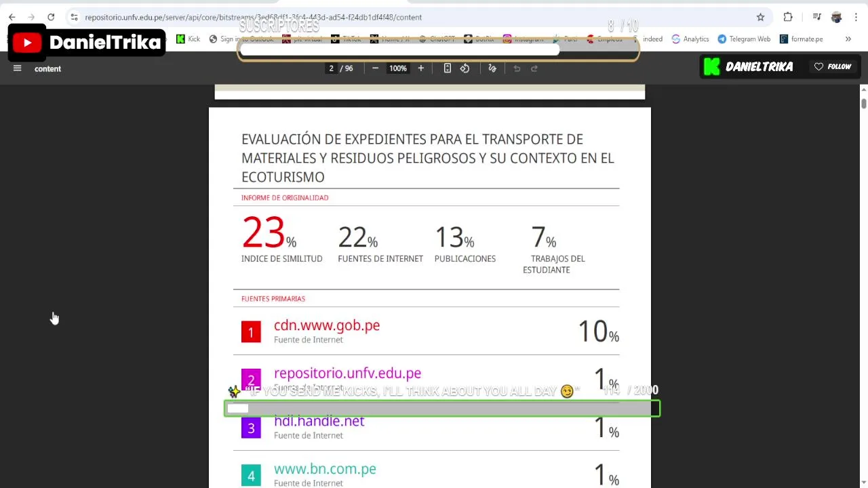Click the 100% zoom level field
The width and height of the screenshot is (868, 488).
(398, 68)
